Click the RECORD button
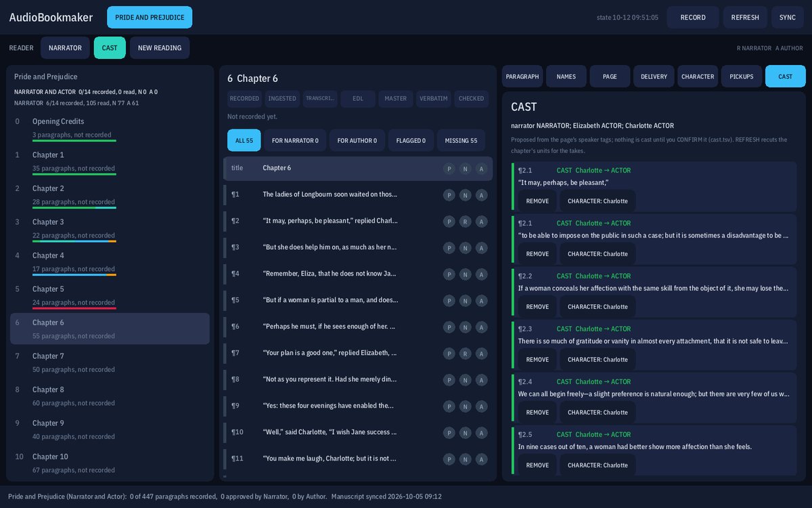 click(693, 18)
